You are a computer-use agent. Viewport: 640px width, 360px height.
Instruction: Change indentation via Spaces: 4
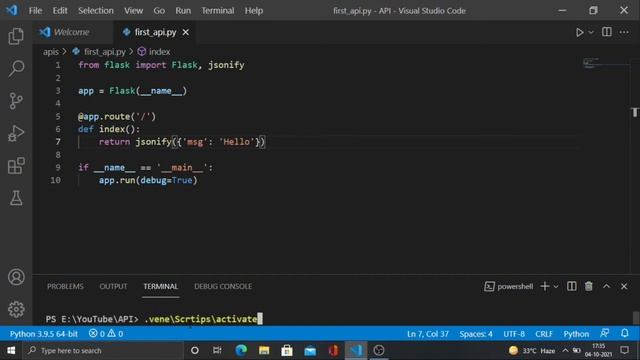(476, 334)
